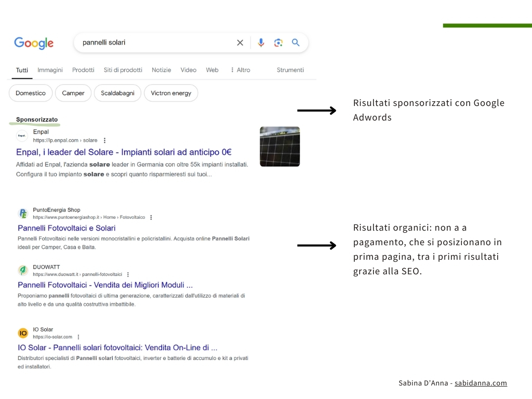The width and height of the screenshot is (532, 399).
Task: Click the Enpal solar panel thumbnail
Action: coord(280,147)
